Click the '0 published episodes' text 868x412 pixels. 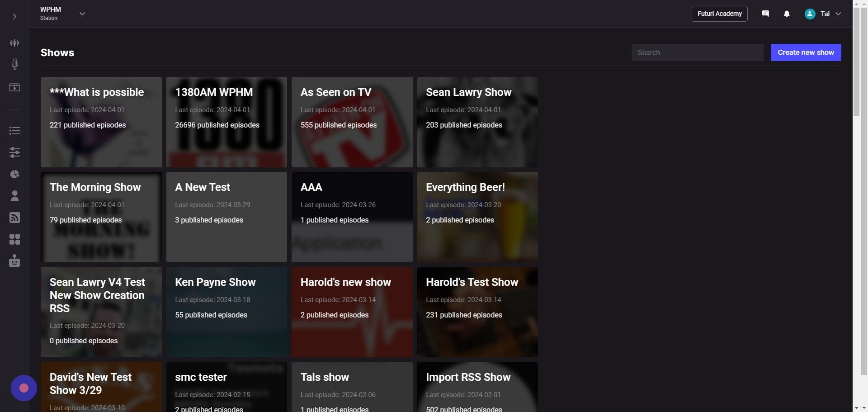[84, 341]
